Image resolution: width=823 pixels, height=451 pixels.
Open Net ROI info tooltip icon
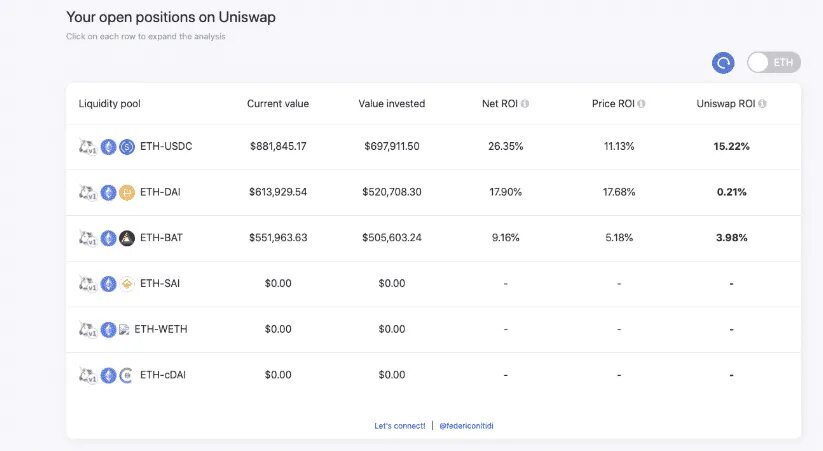[524, 103]
